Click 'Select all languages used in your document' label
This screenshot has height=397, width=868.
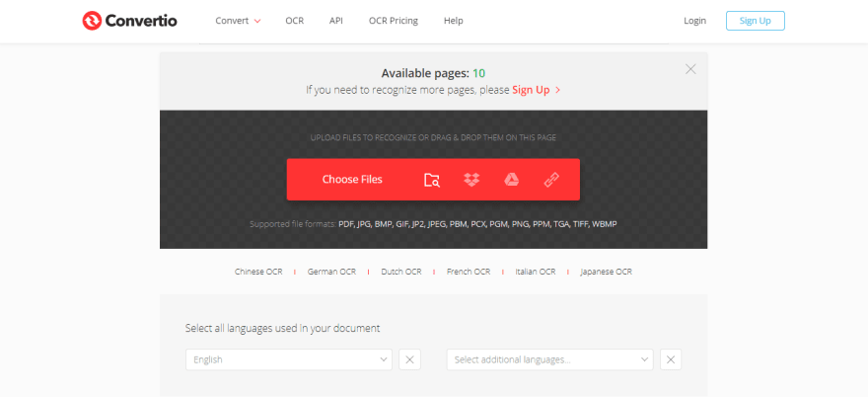tap(282, 328)
